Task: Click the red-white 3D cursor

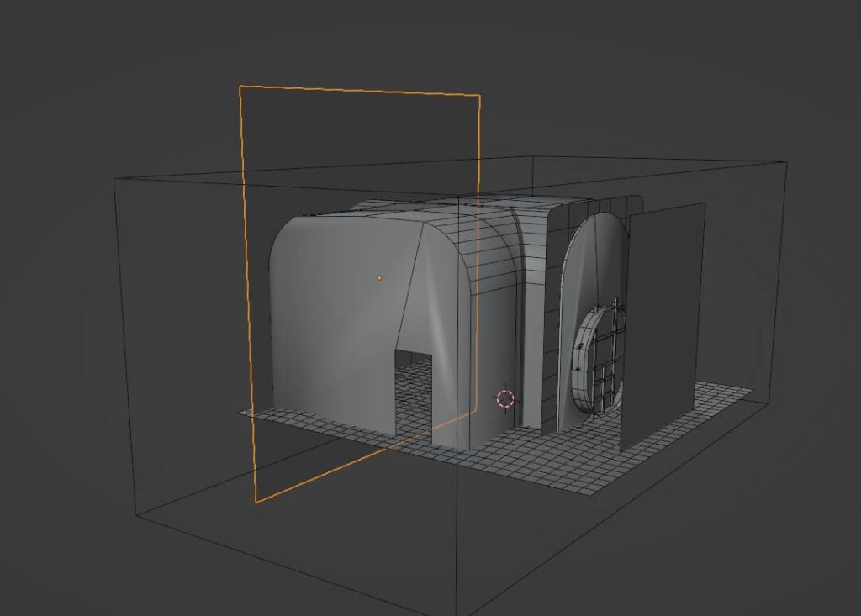Action: [505, 399]
